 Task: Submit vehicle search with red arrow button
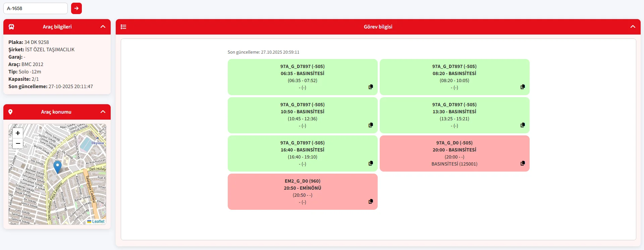click(76, 8)
